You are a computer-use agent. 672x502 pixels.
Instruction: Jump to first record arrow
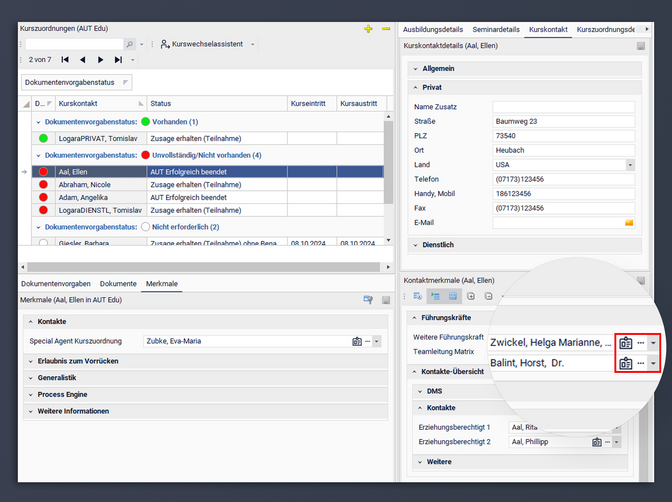click(x=65, y=60)
